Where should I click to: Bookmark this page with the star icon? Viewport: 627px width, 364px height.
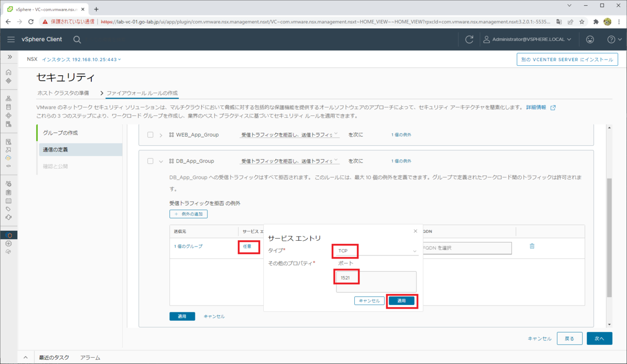[x=581, y=22]
